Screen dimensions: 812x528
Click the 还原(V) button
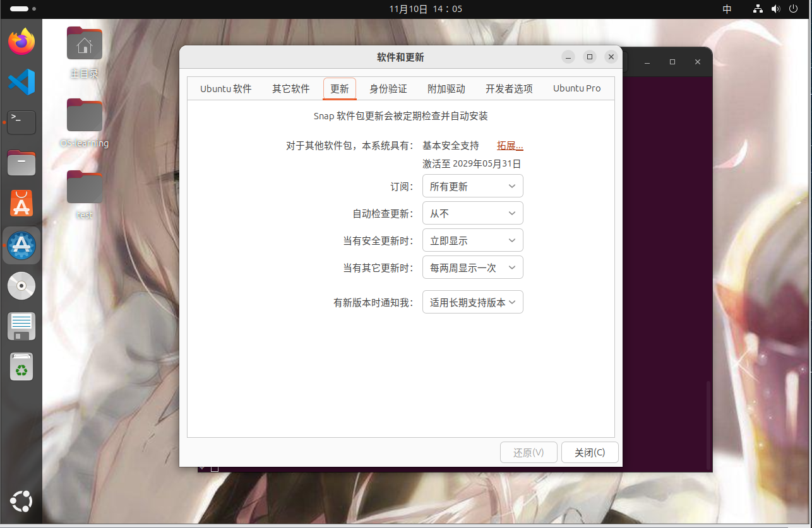[528, 452]
